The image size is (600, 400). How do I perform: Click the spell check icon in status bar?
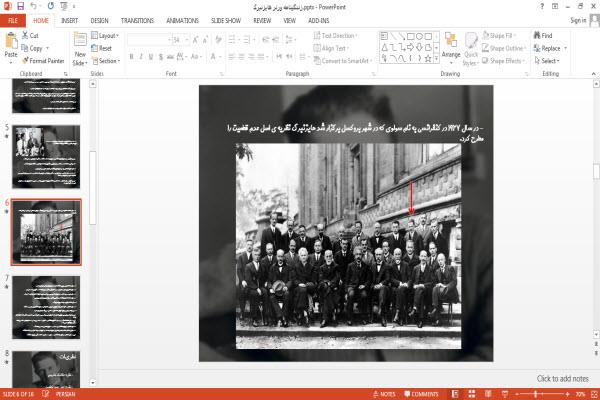pyautogui.click(x=46, y=394)
